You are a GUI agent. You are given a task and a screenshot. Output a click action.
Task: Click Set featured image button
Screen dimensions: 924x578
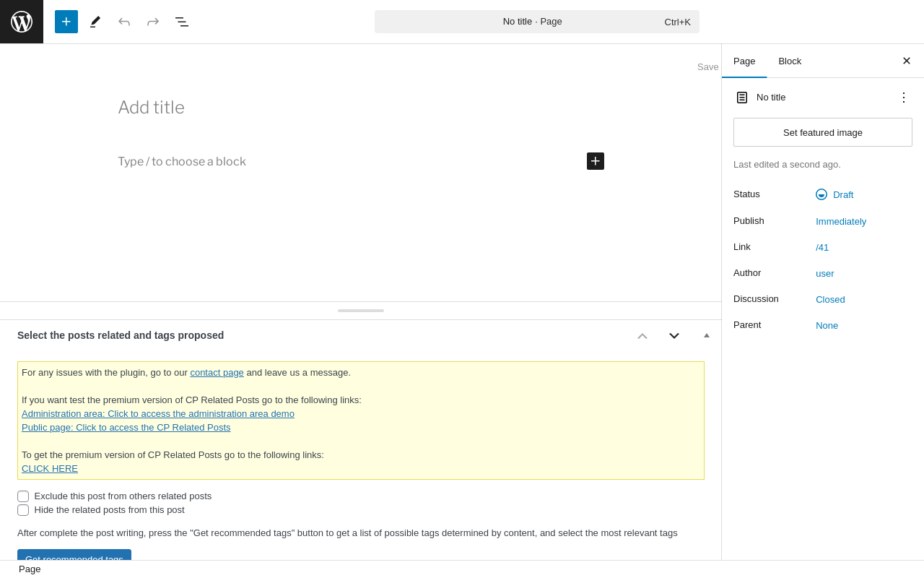click(823, 132)
